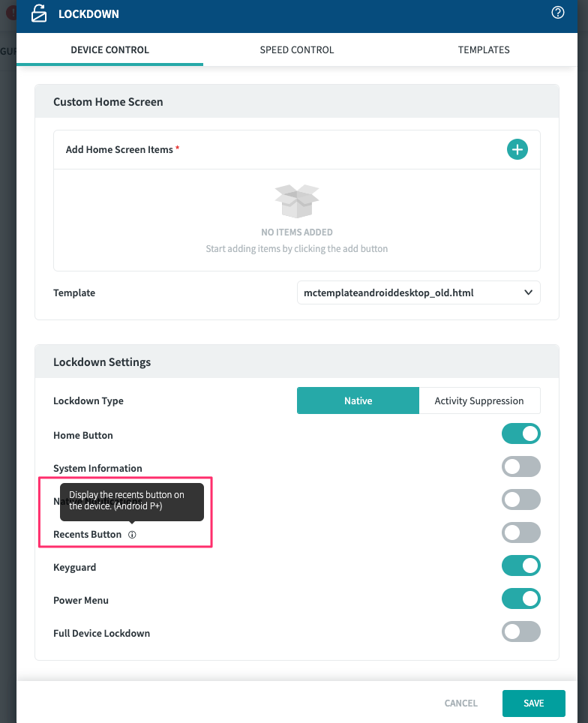Screen dimensions: 588x723
Task: Click the add home screen item plus button
Action: coord(517,149)
